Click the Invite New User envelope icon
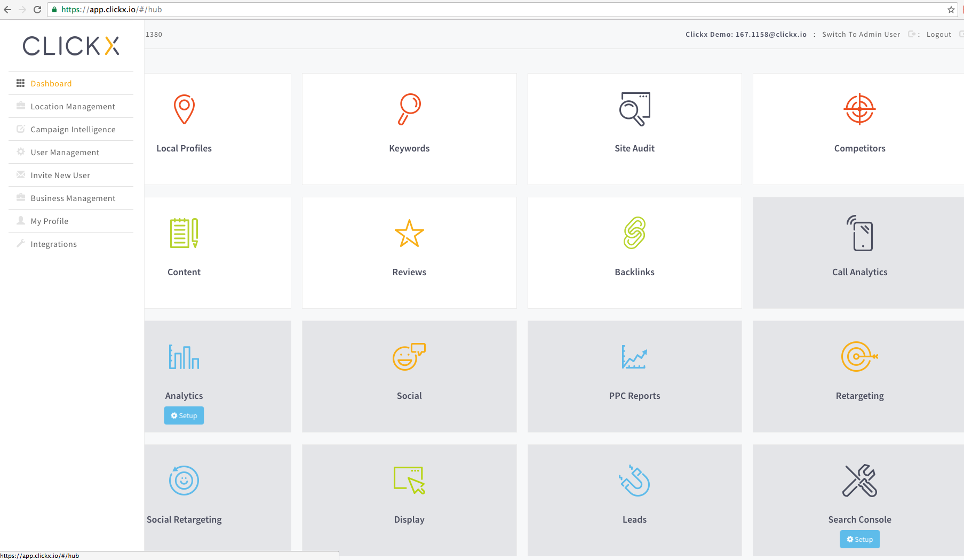The width and height of the screenshot is (964, 560). tap(21, 174)
